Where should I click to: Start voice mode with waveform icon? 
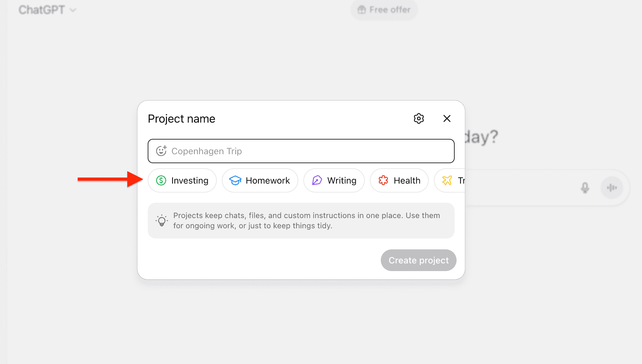(x=612, y=188)
